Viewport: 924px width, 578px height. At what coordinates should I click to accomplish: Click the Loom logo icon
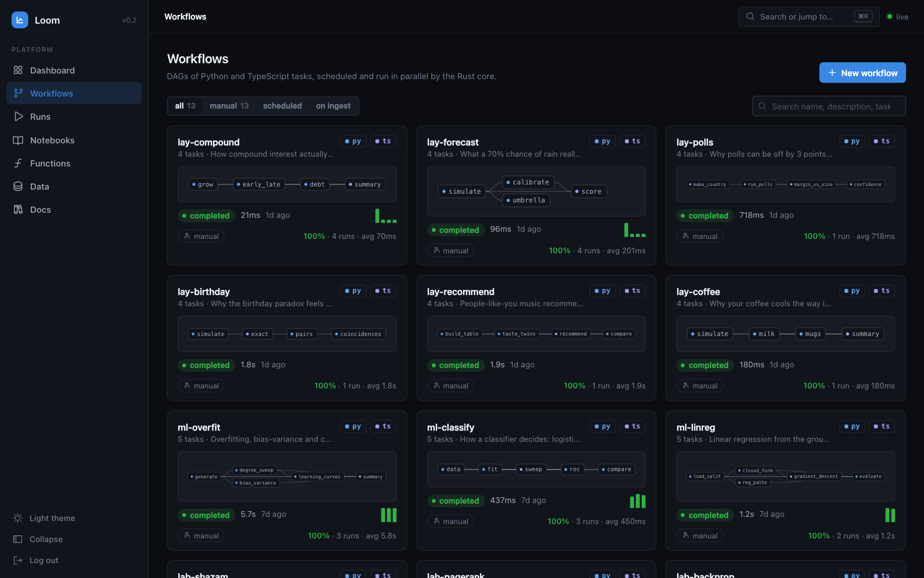click(20, 20)
